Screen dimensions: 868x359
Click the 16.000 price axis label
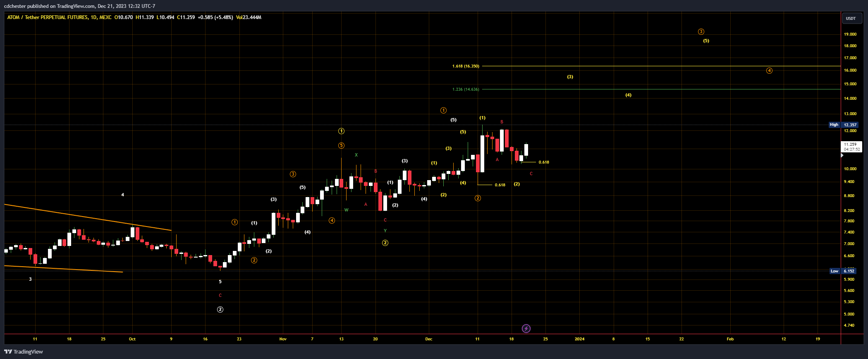[850, 70]
